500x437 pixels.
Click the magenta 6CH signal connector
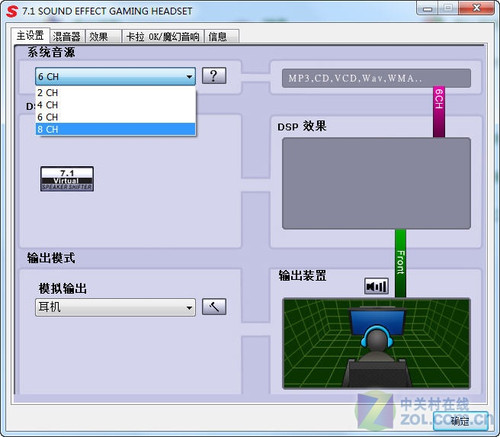click(x=439, y=112)
